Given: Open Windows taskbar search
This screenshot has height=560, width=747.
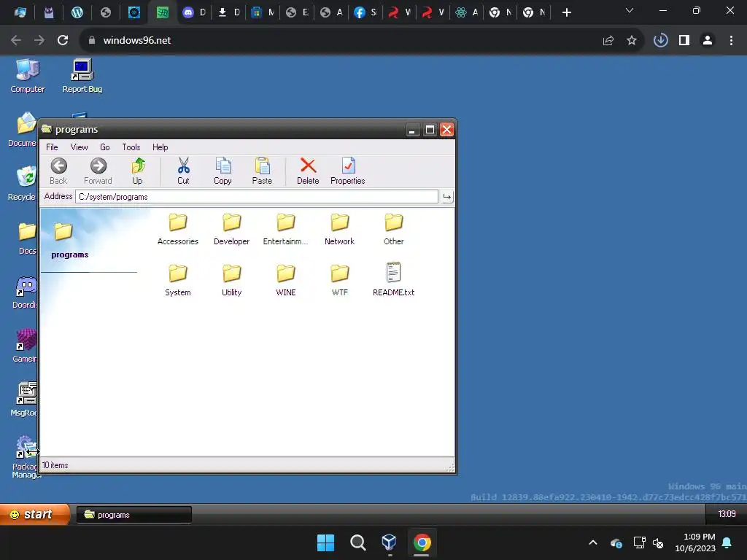Looking at the screenshot, I should pos(357,542).
